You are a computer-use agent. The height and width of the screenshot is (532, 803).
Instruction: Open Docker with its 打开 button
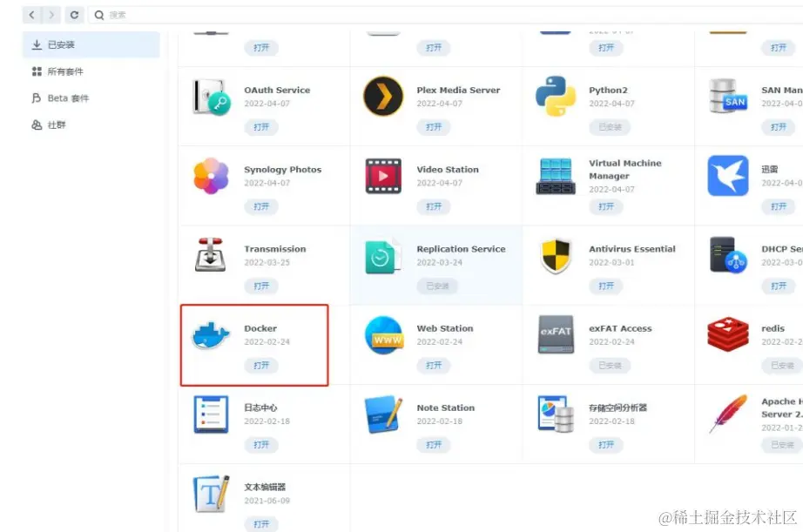[x=261, y=365]
